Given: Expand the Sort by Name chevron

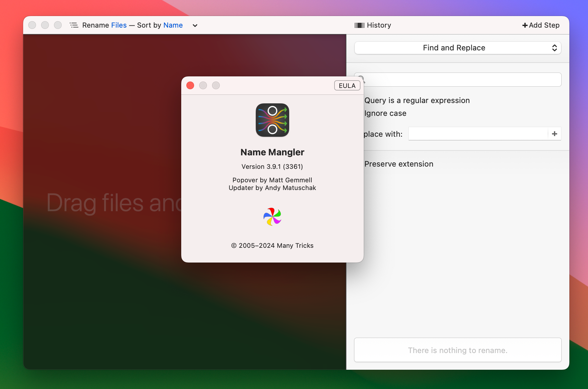Looking at the screenshot, I should click(195, 25).
